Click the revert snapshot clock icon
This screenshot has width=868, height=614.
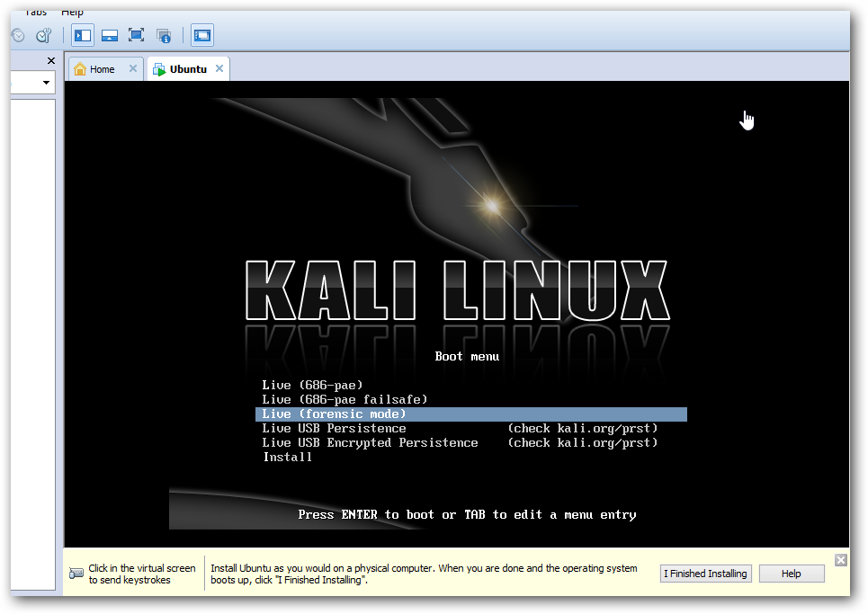tap(17, 36)
